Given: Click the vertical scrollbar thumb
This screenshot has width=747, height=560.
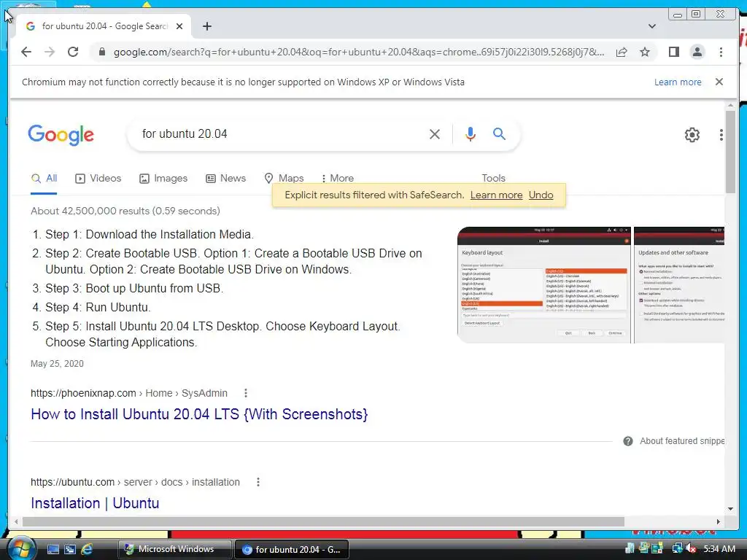Looking at the screenshot, I should click(x=730, y=152).
